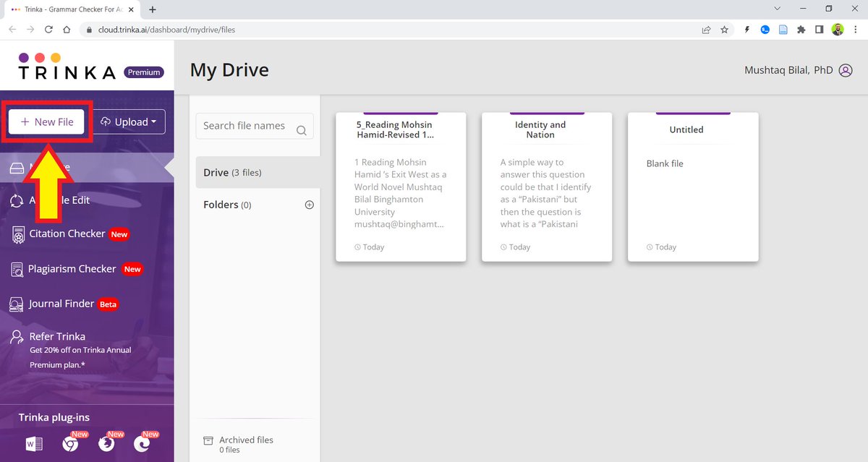
Task: Click the site lock icon
Action: (90, 30)
